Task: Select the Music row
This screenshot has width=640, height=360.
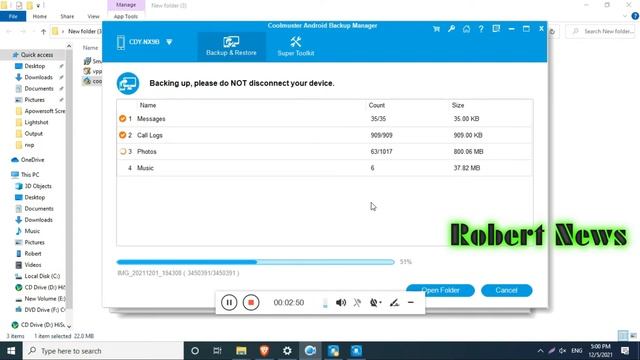Action: pos(324,168)
